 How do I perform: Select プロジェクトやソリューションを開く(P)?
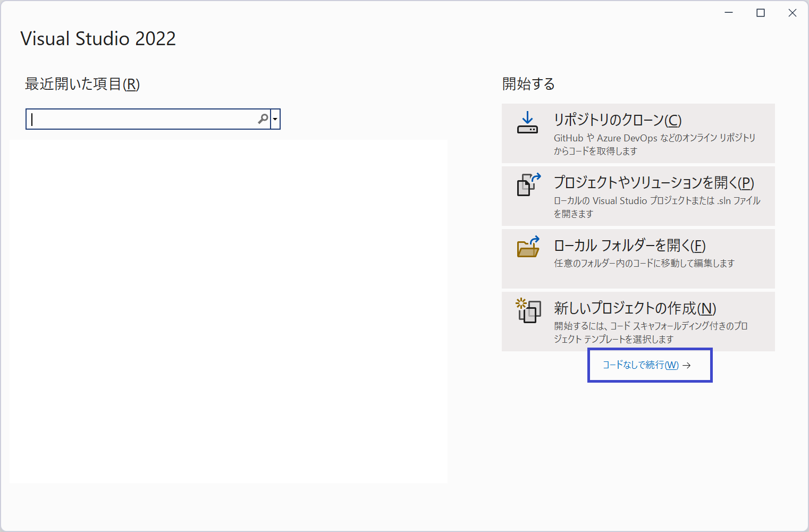pos(638,196)
